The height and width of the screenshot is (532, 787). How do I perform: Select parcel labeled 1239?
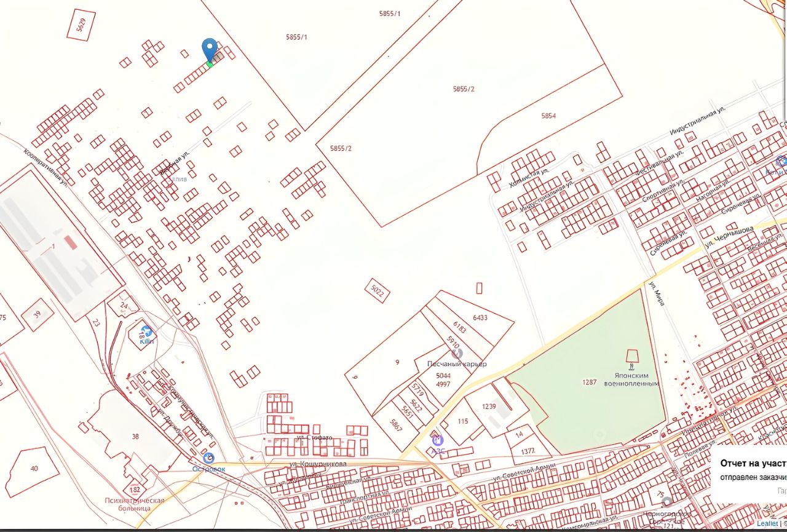pyautogui.click(x=489, y=407)
